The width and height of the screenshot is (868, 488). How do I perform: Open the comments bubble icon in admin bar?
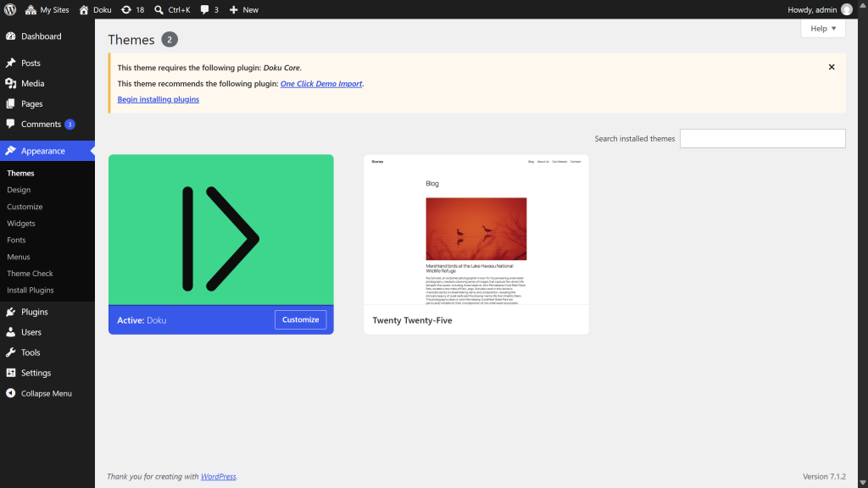pyautogui.click(x=205, y=9)
